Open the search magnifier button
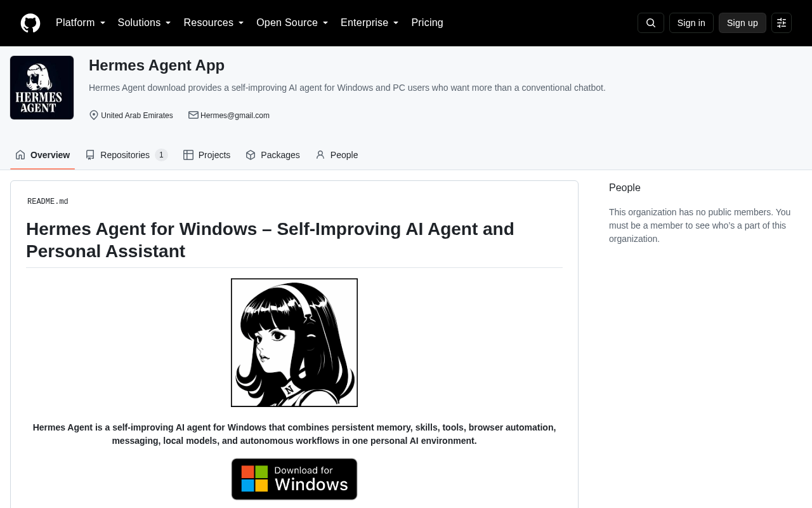This screenshot has height=508, width=812. (x=651, y=23)
